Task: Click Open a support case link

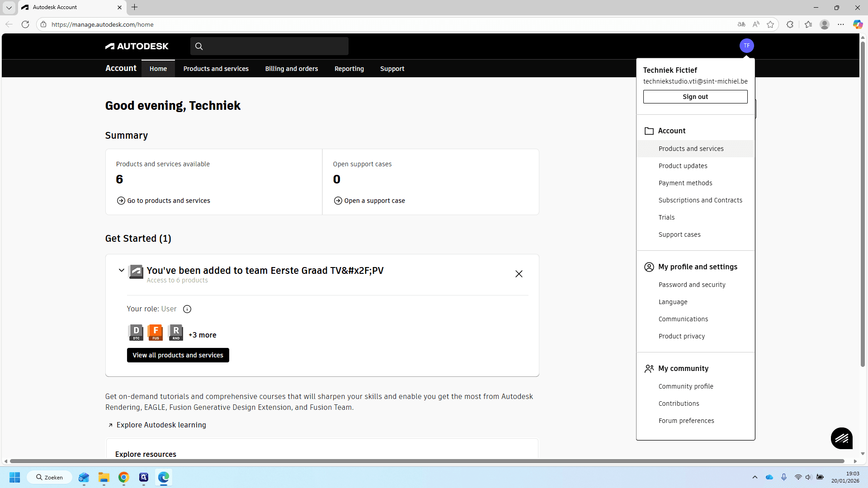Action: (x=369, y=201)
